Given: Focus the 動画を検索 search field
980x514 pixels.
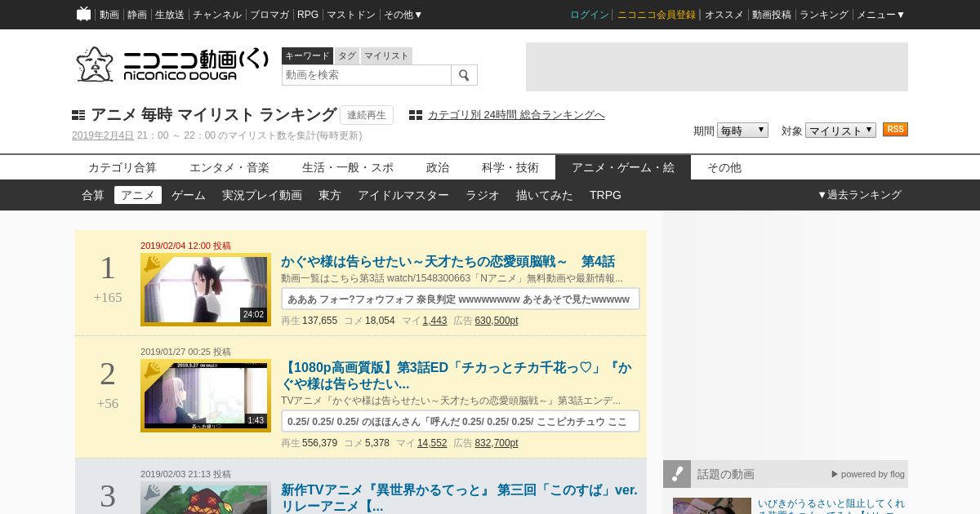Looking at the screenshot, I should (x=367, y=75).
